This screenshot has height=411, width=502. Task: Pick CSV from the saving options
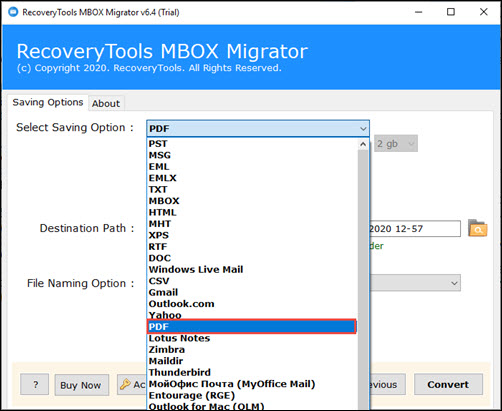(252, 281)
